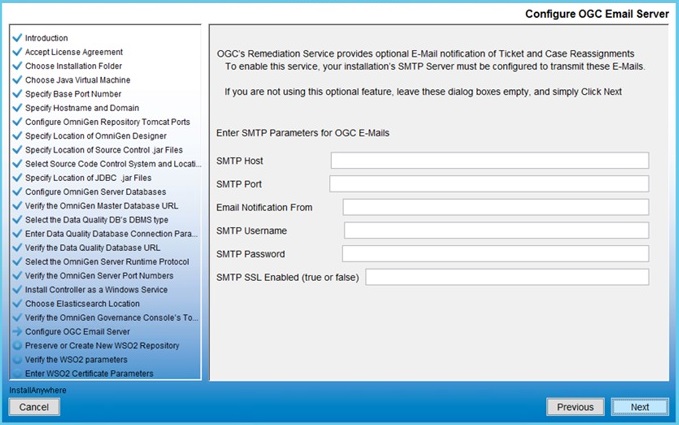
Task: Select the Choose Installation Folder step
Action: click(74, 66)
